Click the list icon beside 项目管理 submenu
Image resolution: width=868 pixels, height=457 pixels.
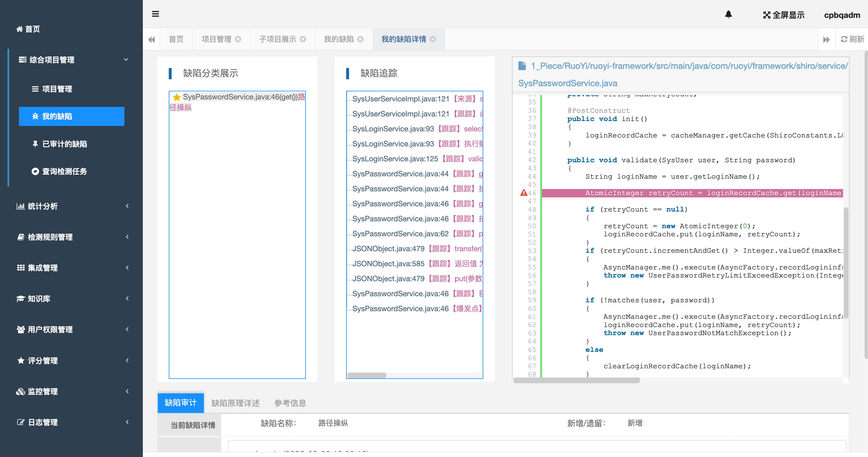point(35,89)
